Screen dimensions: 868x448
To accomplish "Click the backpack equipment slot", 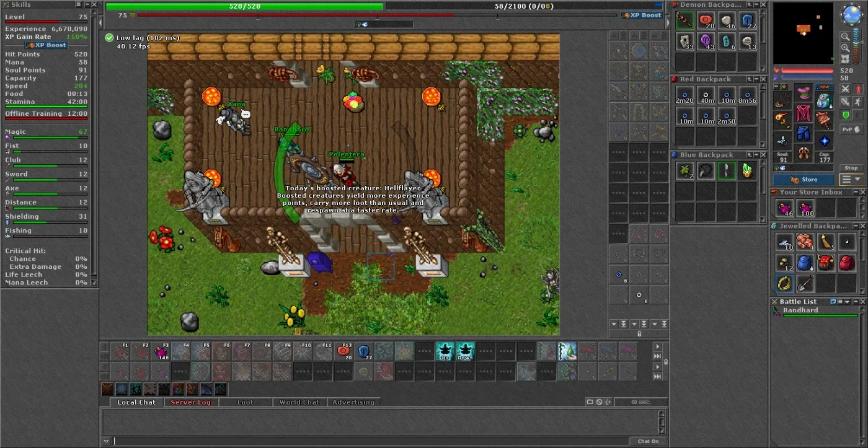I will coord(824,99).
